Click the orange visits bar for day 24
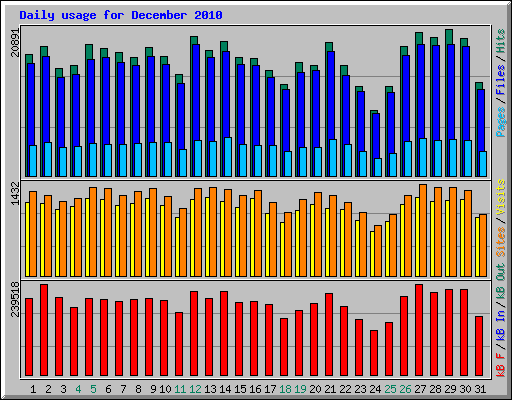This screenshot has width=512, height=400. tap(378, 251)
